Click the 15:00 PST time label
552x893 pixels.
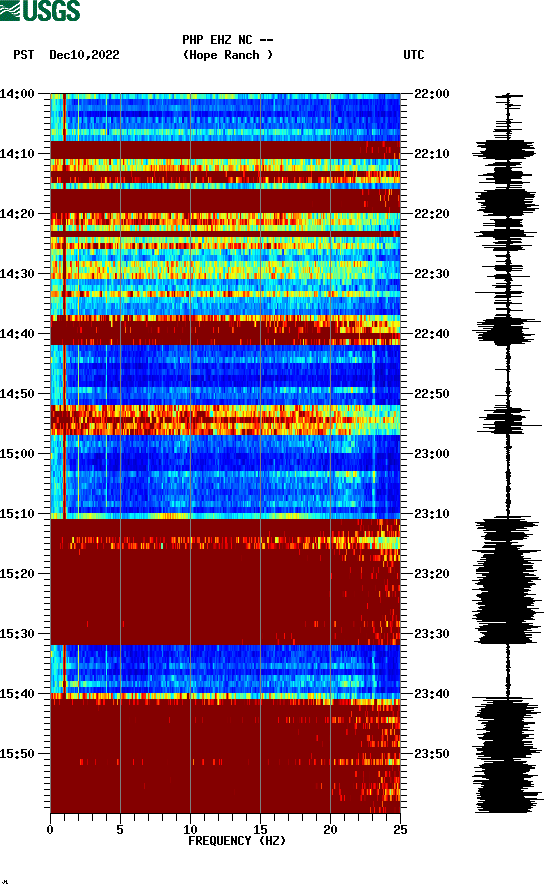tap(17, 454)
